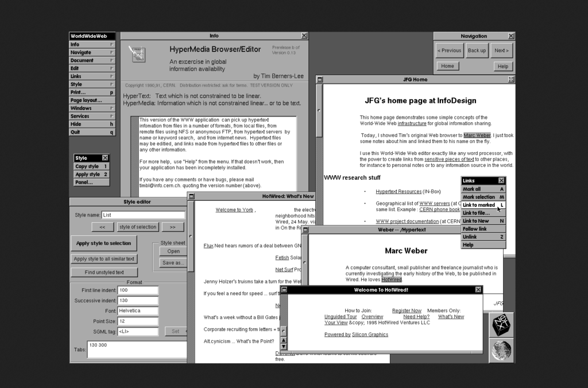Click Apply style to selection button
Screen dimensions: 588x388
[x=104, y=243]
